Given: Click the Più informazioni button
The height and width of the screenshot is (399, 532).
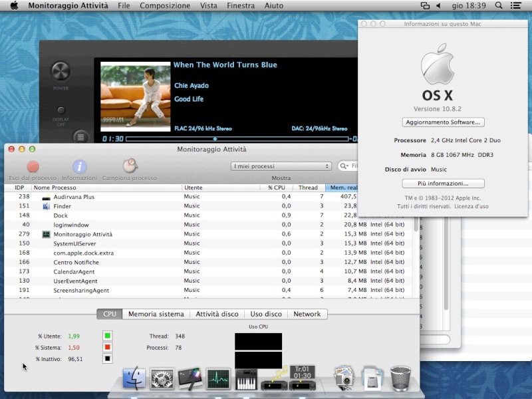Looking at the screenshot, I should click(443, 184).
